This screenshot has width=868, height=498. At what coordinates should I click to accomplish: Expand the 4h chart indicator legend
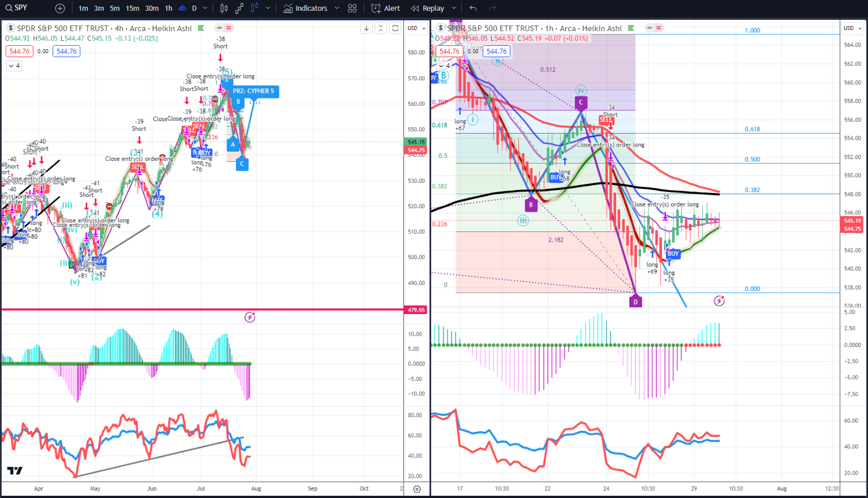coord(14,66)
